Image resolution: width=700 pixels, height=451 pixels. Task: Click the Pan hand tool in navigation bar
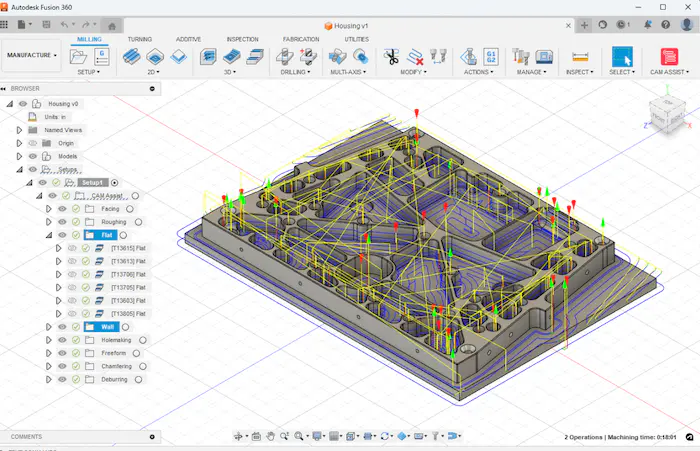[x=270, y=436]
